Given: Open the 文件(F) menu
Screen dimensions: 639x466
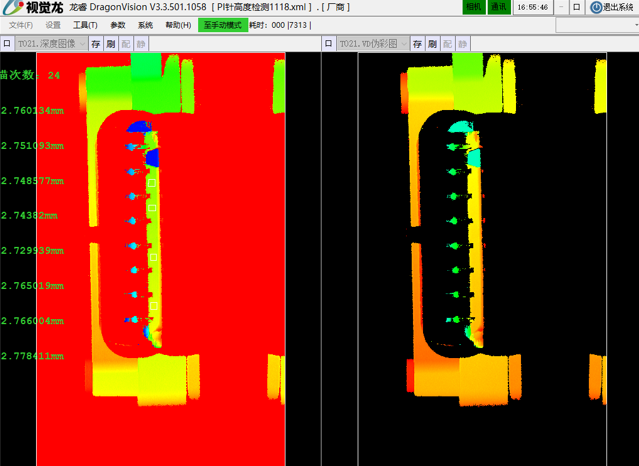Looking at the screenshot, I should 20,25.
